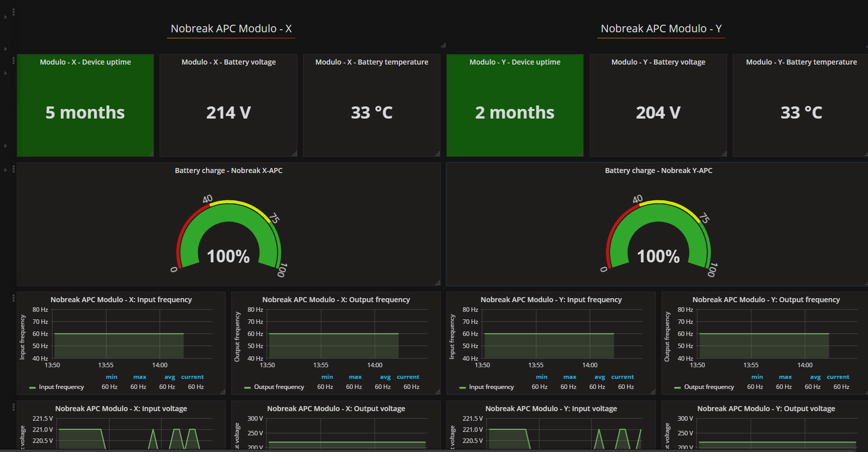This screenshot has width=868, height=452.
Task: Sort X Input frequency legend by avg
Action: 170,377
